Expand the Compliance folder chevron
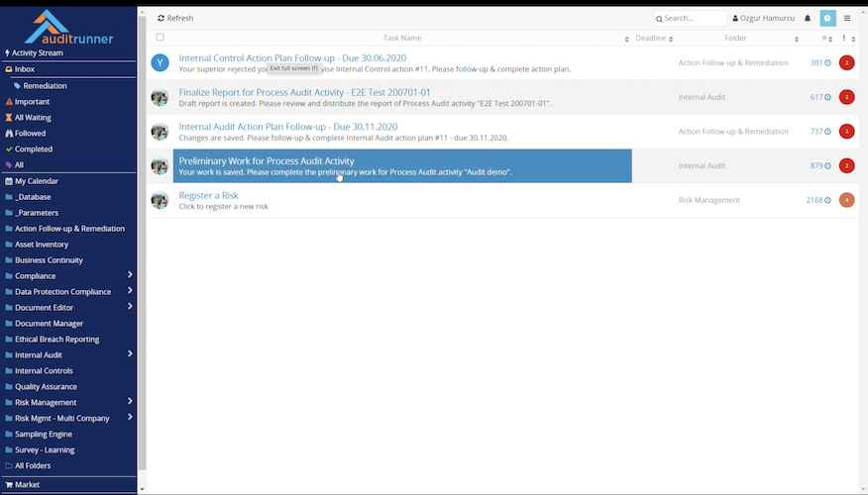Screen dimensions: 868x495 pos(130,275)
